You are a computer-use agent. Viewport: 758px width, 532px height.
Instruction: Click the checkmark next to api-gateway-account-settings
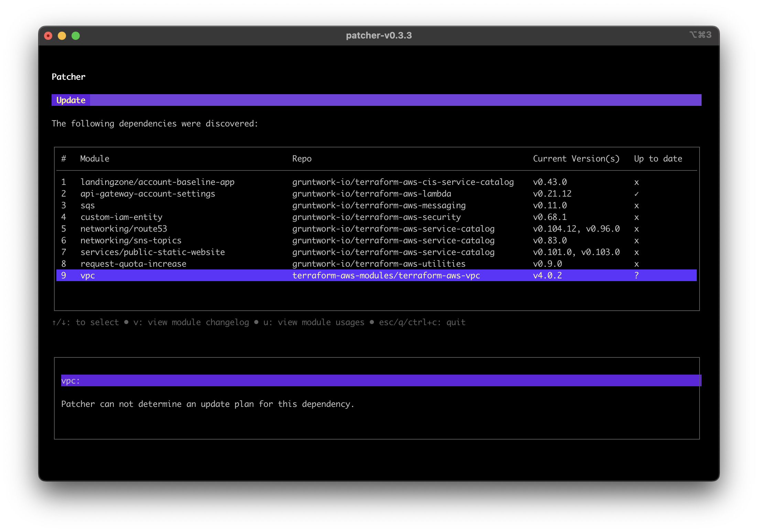click(x=637, y=193)
